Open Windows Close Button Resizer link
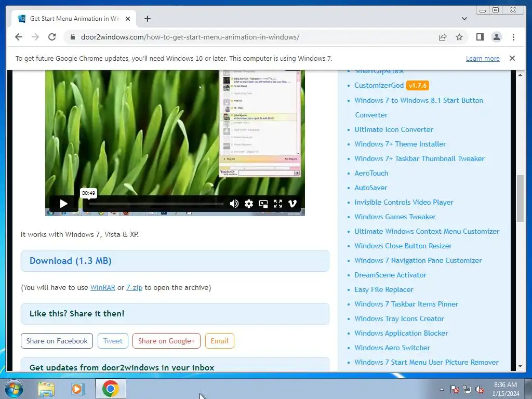Image resolution: width=532 pixels, height=399 pixels. 403,246
